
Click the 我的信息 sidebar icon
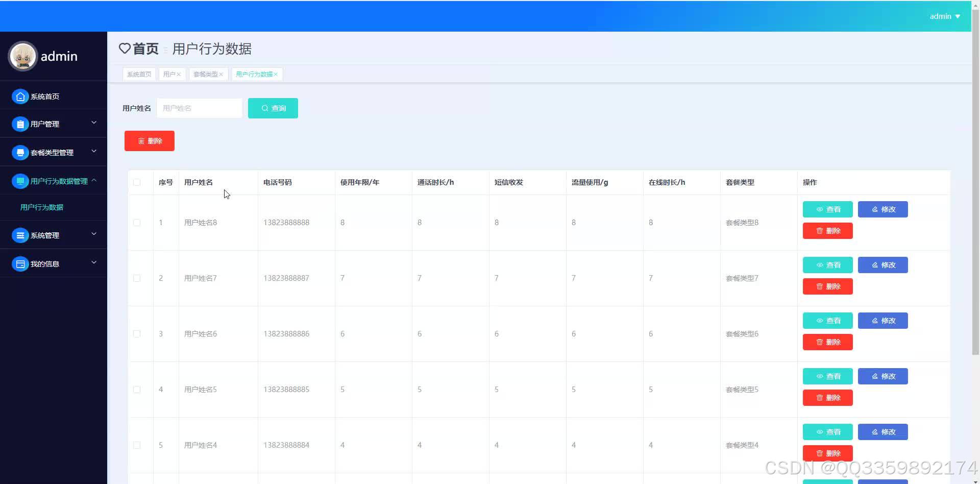pyautogui.click(x=20, y=263)
